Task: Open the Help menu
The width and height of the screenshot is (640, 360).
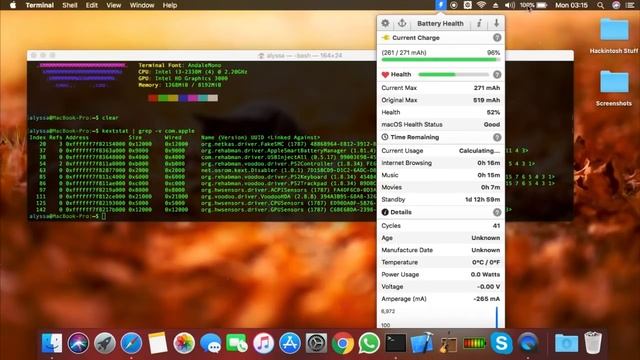Action: coord(170,5)
